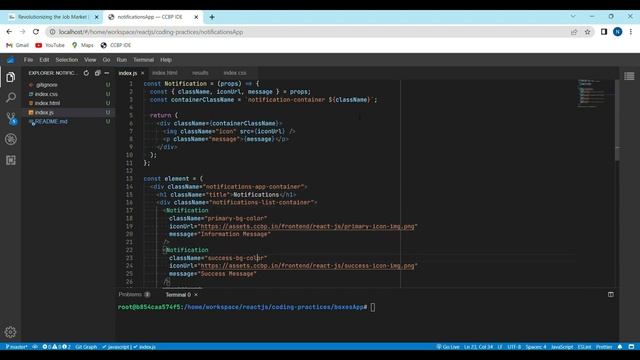Open the Run menu
640x360 pixels.
click(x=122, y=60)
